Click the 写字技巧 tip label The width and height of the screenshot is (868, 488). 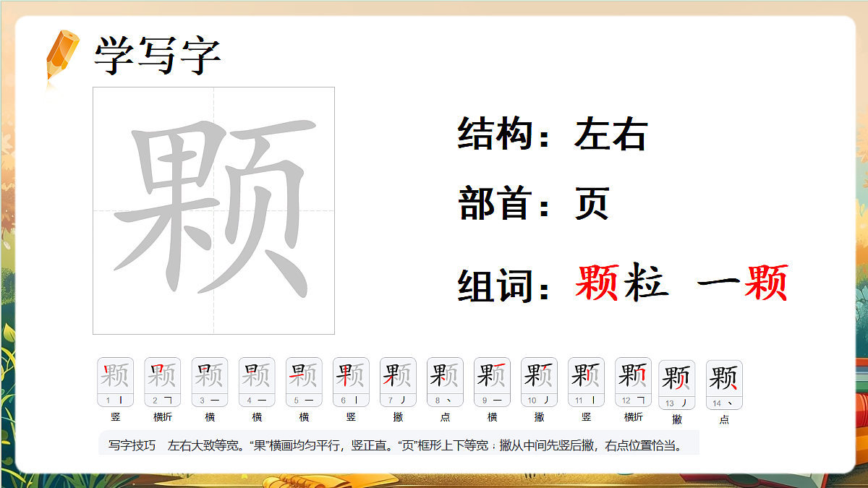pos(132,445)
